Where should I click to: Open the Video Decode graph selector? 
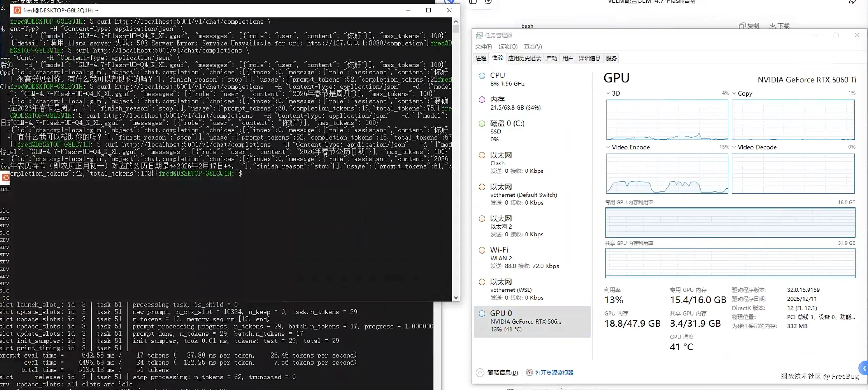(735, 147)
